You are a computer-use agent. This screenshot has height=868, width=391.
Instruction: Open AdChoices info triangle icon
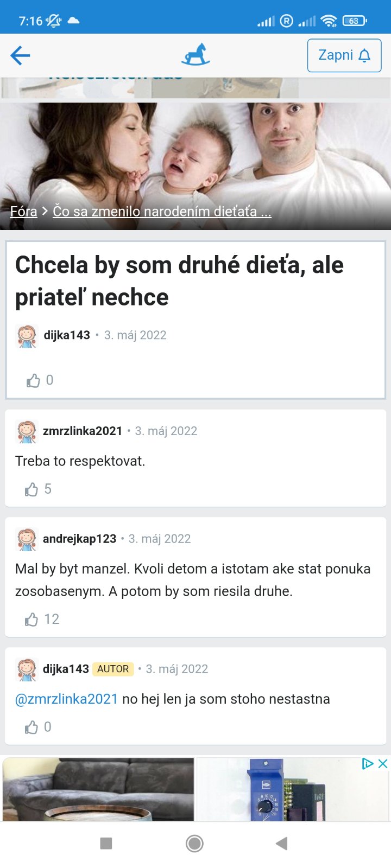pyautogui.click(x=368, y=764)
